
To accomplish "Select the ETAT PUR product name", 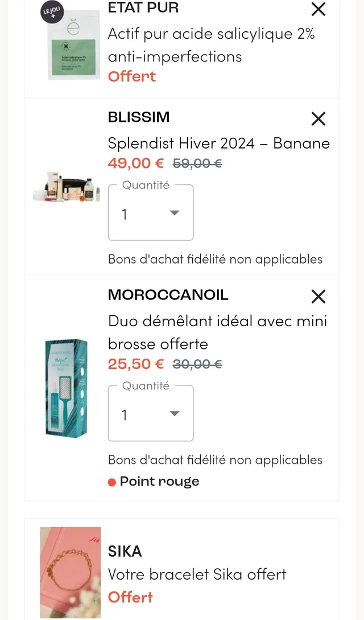I will pyautogui.click(x=143, y=8).
